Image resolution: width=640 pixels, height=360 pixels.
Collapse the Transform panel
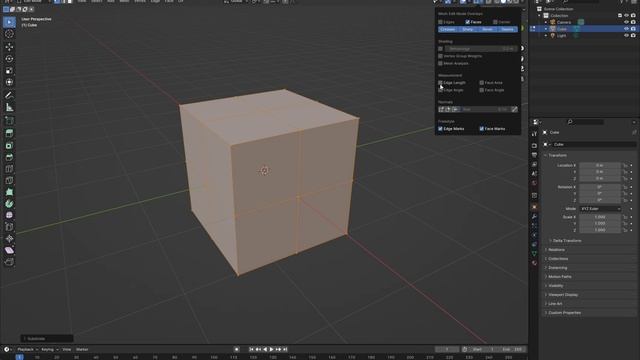pos(557,156)
